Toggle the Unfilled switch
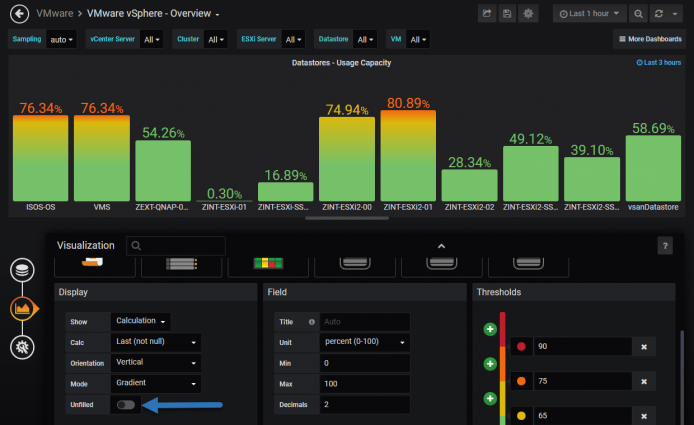This screenshot has height=425, width=694. (126, 405)
